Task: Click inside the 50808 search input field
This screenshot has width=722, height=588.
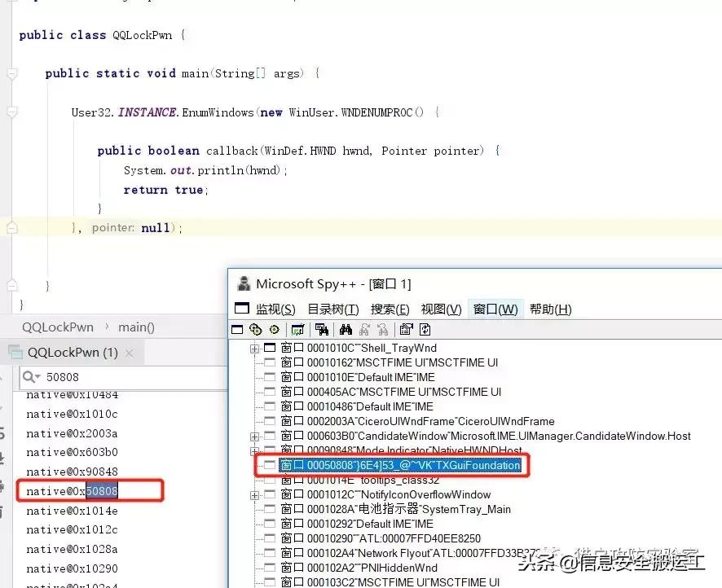Action: [98, 377]
